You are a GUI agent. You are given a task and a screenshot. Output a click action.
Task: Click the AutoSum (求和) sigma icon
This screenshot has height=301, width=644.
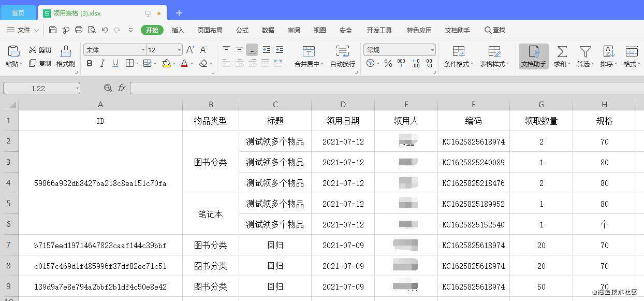pos(562,51)
